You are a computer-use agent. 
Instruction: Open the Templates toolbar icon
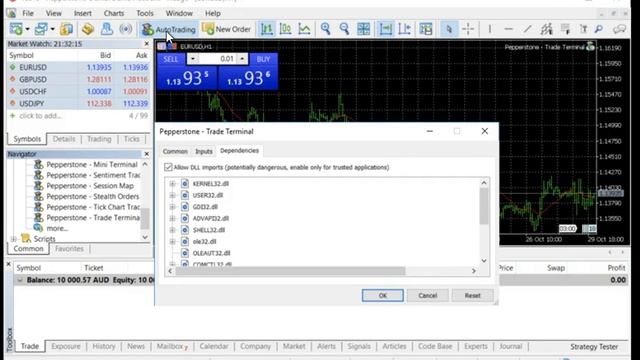coord(426,29)
